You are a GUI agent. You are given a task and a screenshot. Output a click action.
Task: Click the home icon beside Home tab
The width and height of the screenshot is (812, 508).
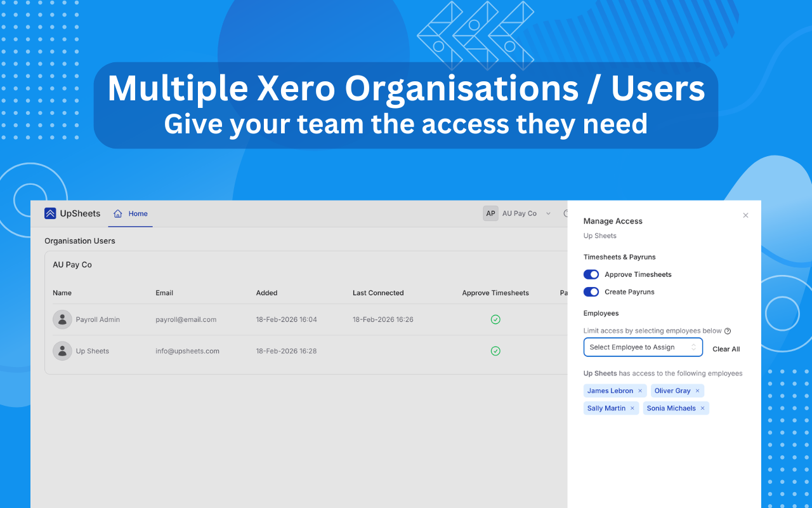point(117,214)
